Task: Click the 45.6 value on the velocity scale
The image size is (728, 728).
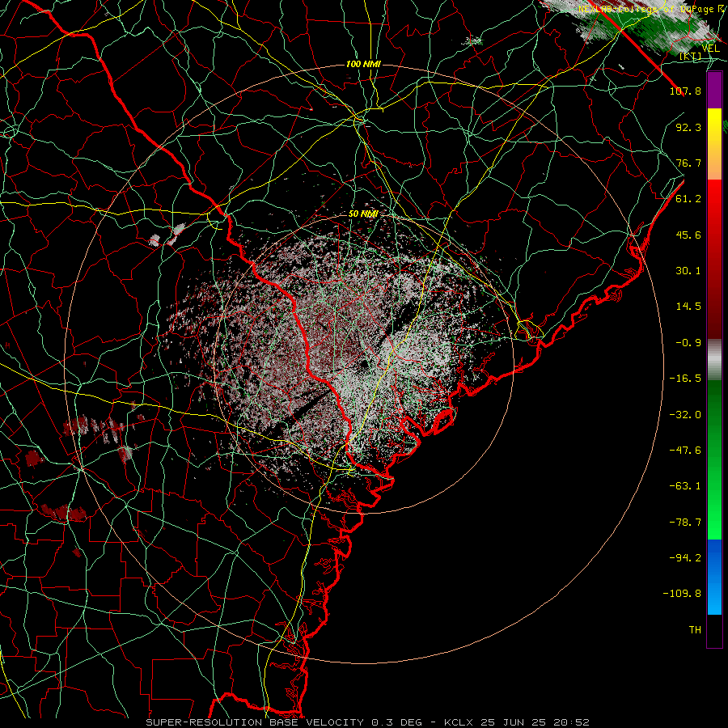Action: click(688, 235)
